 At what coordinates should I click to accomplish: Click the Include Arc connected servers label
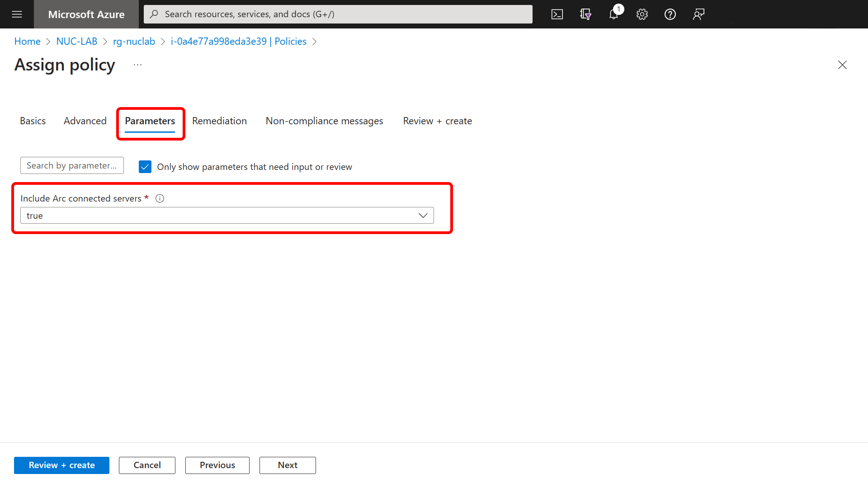click(81, 198)
